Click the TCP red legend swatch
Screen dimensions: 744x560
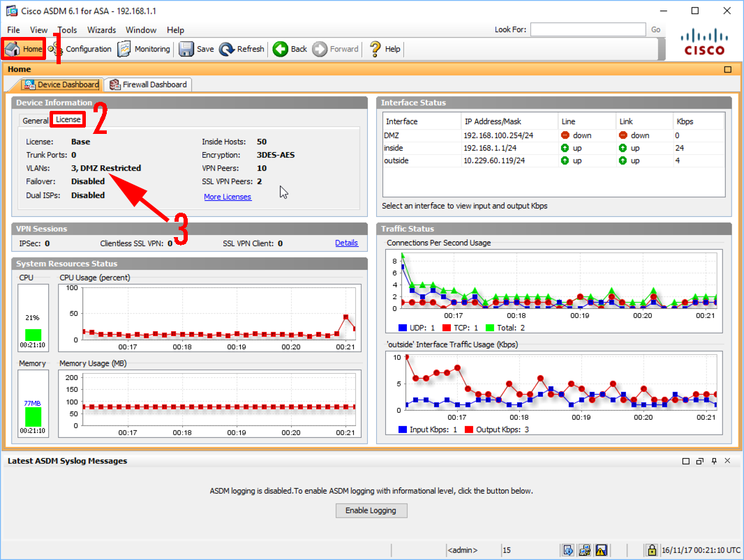click(x=446, y=328)
